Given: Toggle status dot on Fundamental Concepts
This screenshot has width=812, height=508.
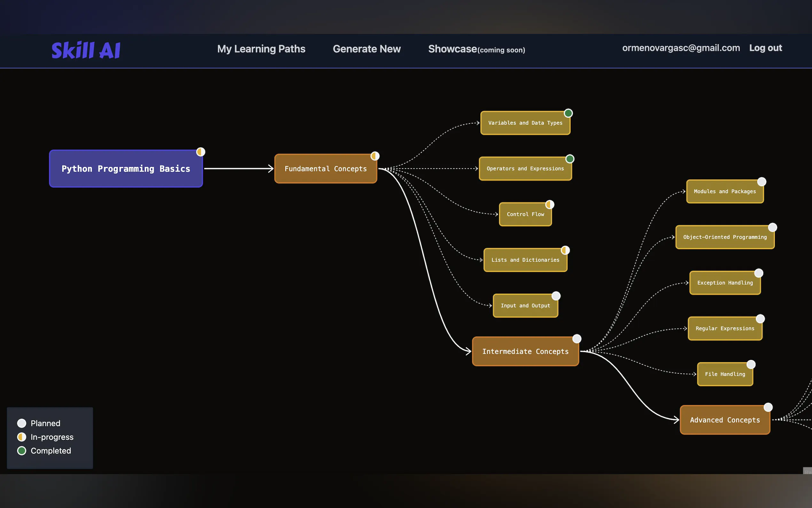Looking at the screenshot, I should click(375, 156).
